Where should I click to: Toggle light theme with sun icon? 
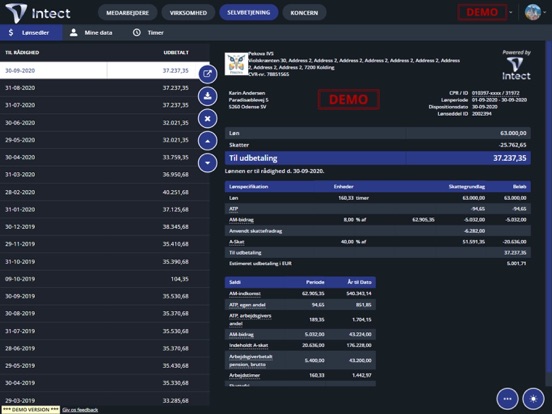pos(533,399)
